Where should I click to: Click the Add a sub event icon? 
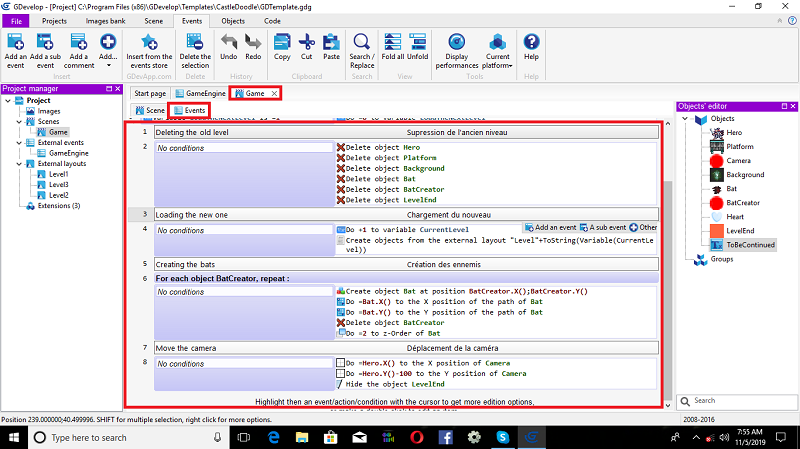pos(45,42)
